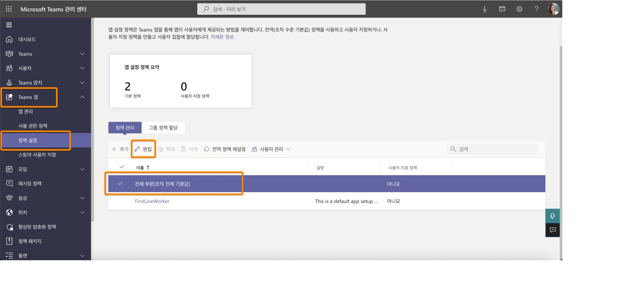Open the Cloud Shell console icon
This screenshot has width=644, height=307.
(502, 9)
